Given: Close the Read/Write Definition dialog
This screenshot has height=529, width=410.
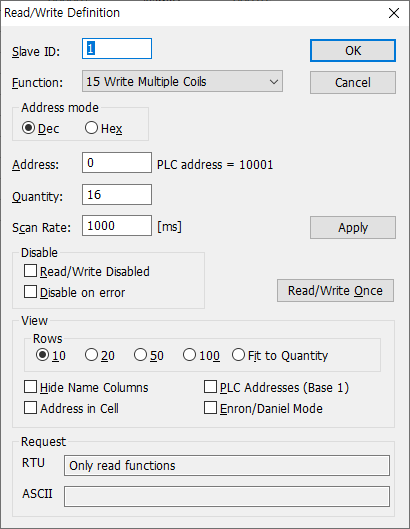Looking at the screenshot, I should point(393,13).
